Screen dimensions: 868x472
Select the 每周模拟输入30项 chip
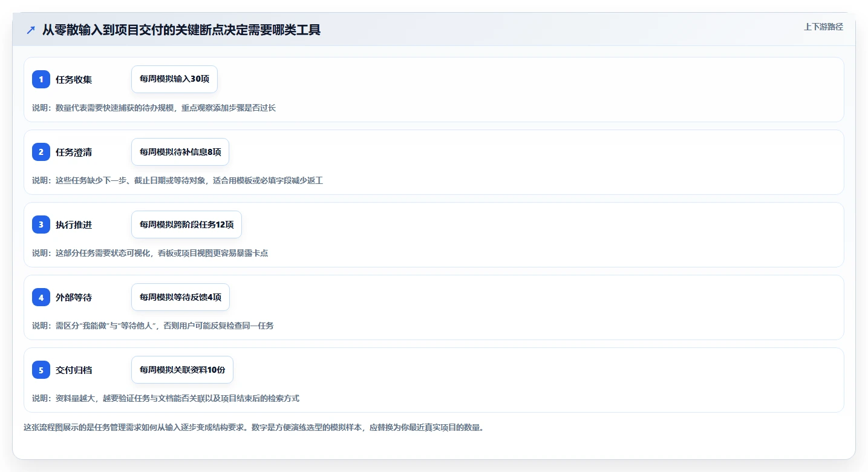coord(174,79)
